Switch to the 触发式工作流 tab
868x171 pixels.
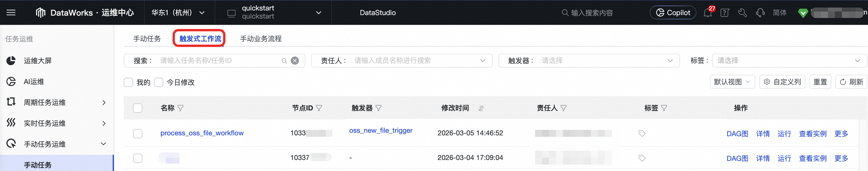point(200,39)
